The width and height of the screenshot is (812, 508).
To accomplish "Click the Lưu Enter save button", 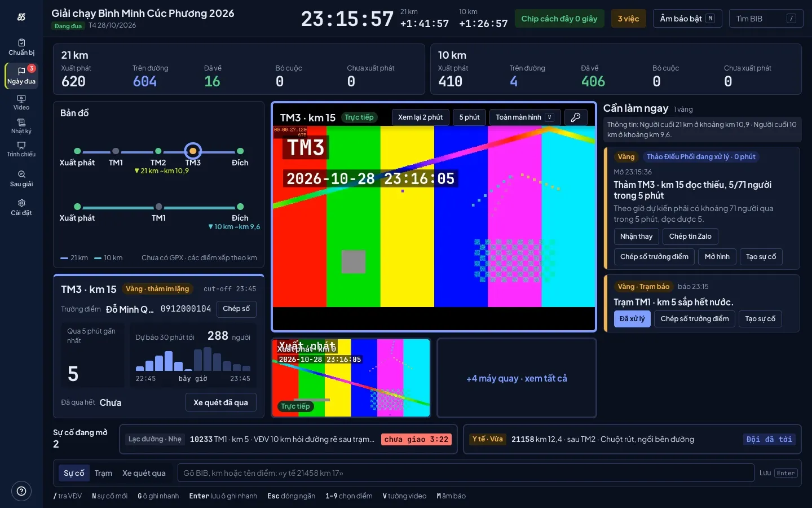I will (x=778, y=473).
